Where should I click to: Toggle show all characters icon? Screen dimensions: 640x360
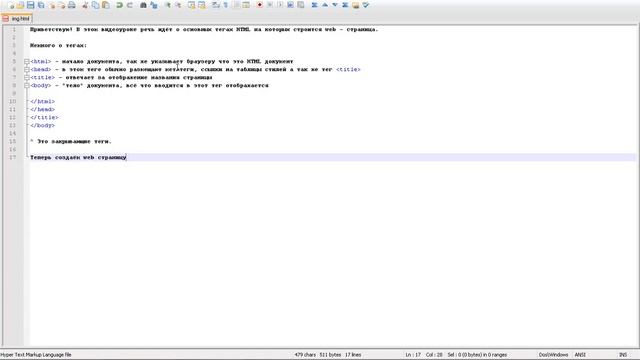225,5
